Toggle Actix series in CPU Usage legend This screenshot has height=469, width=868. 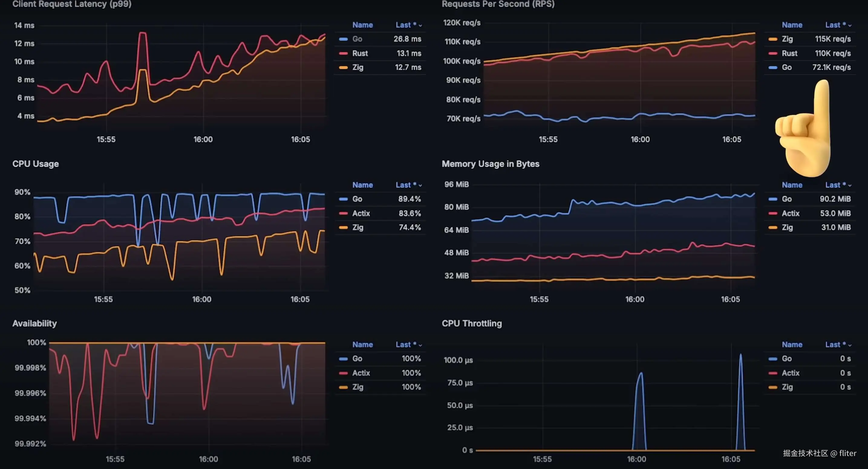pos(361,213)
